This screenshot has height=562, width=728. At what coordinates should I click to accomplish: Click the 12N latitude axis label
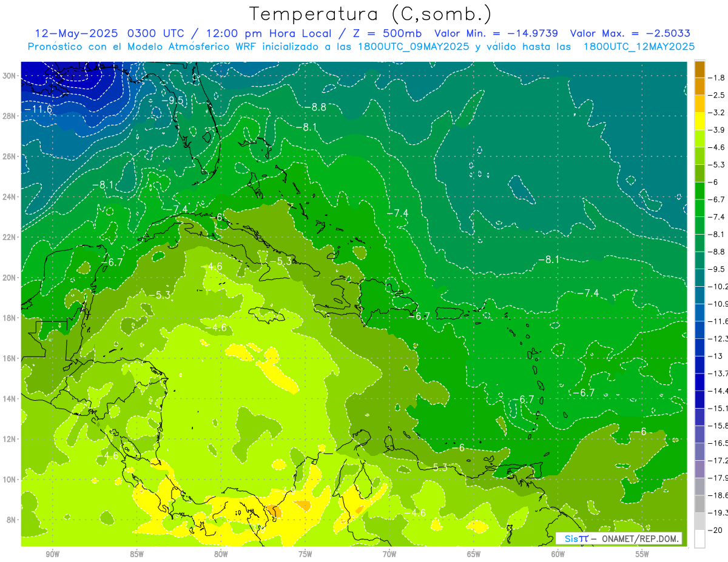[10, 438]
